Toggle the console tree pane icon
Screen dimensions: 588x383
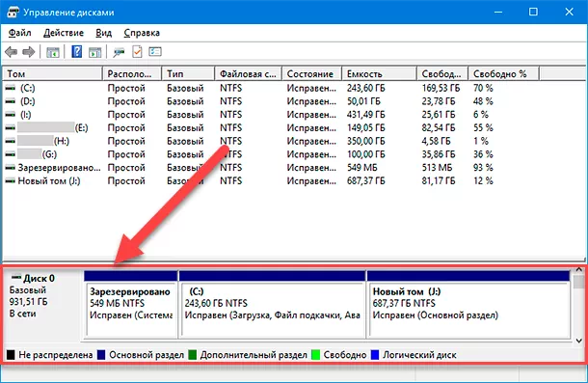coord(53,52)
